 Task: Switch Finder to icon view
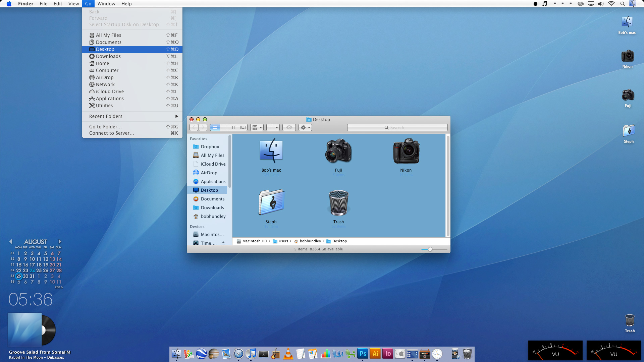[215, 127]
